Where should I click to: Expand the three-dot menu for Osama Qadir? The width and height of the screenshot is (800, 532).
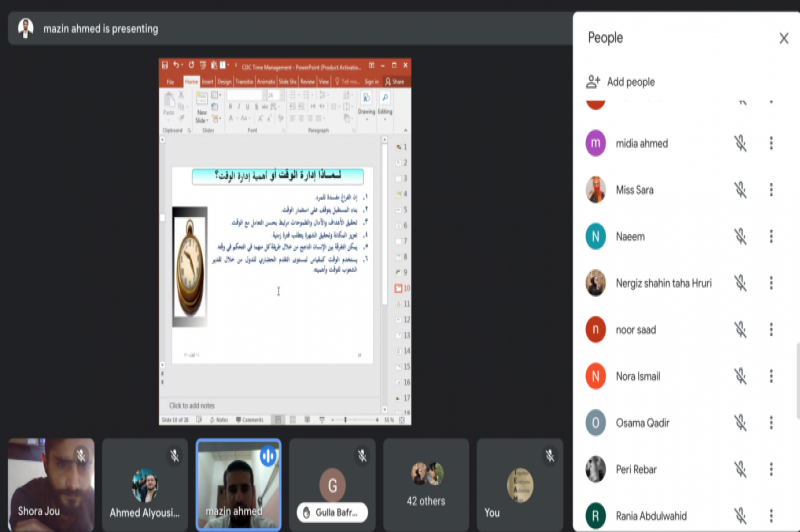pyautogui.click(x=771, y=423)
